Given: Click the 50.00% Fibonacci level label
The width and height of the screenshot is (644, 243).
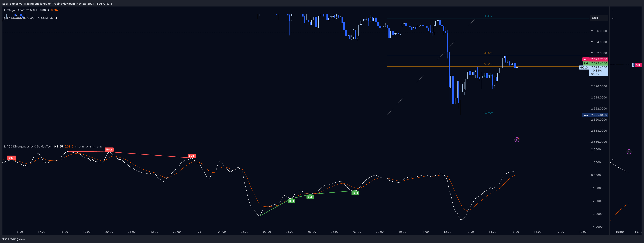Looking at the screenshot, I should pos(488,64).
